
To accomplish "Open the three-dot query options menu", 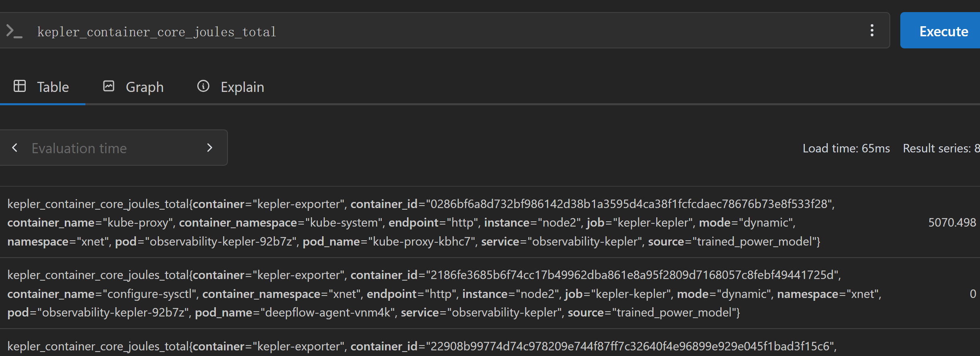I will pyautogui.click(x=872, y=31).
